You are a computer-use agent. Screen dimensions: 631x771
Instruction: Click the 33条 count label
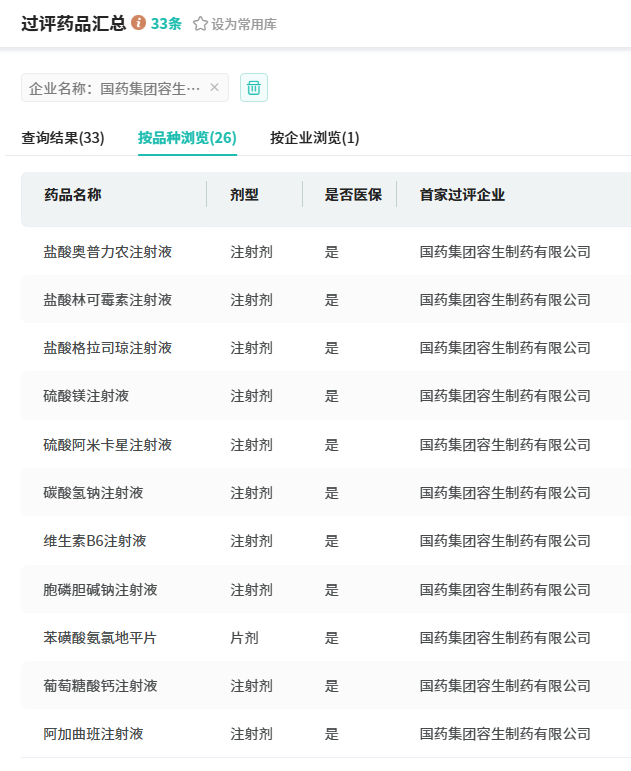coord(166,24)
